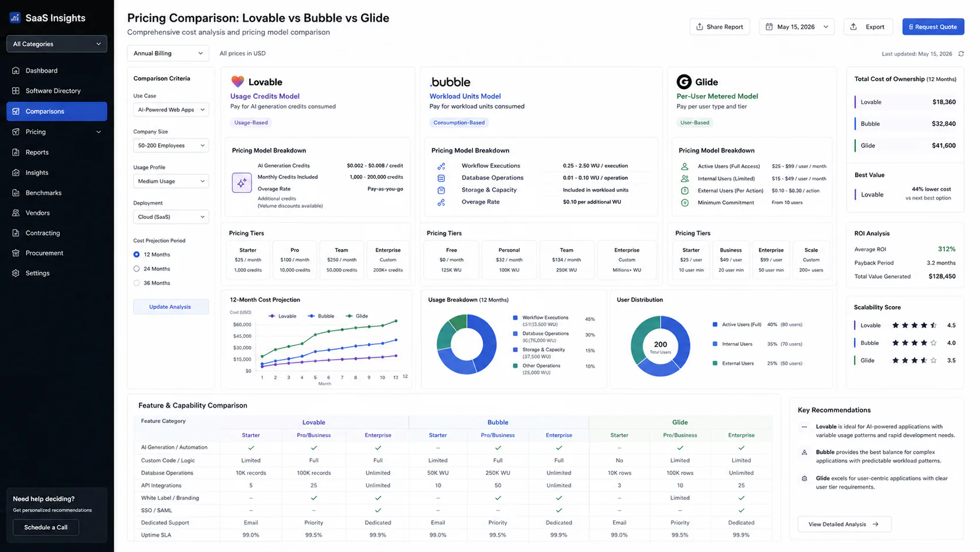Click the Dashboard sidebar icon
The height and width of the screenshot is (552, 980).
[x=16, y=70]
